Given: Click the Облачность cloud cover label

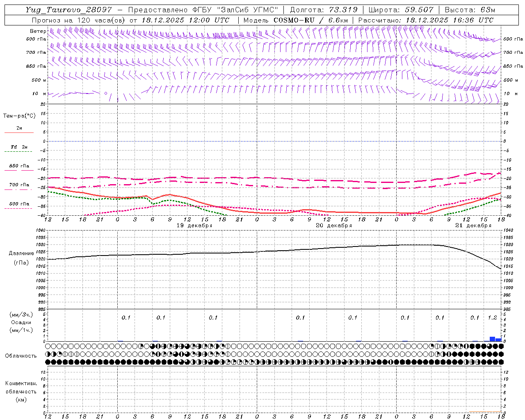Looking at the screenshot, I should coord(21,356).
